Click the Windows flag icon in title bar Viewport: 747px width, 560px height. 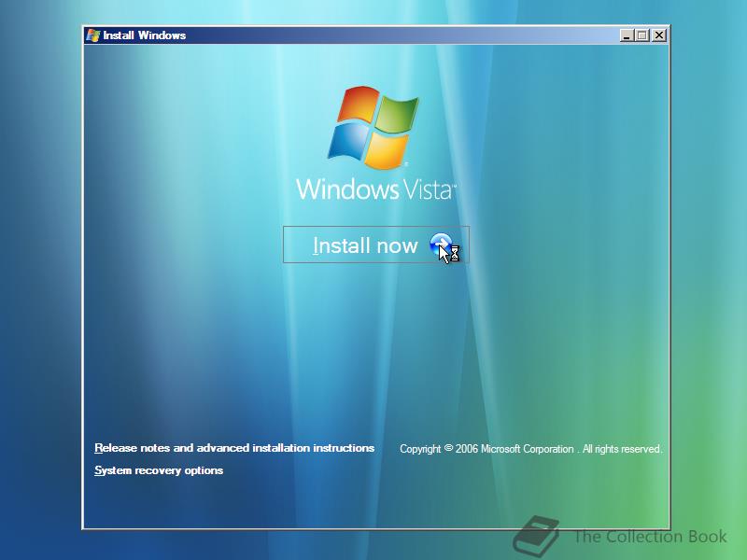(93, 35)
